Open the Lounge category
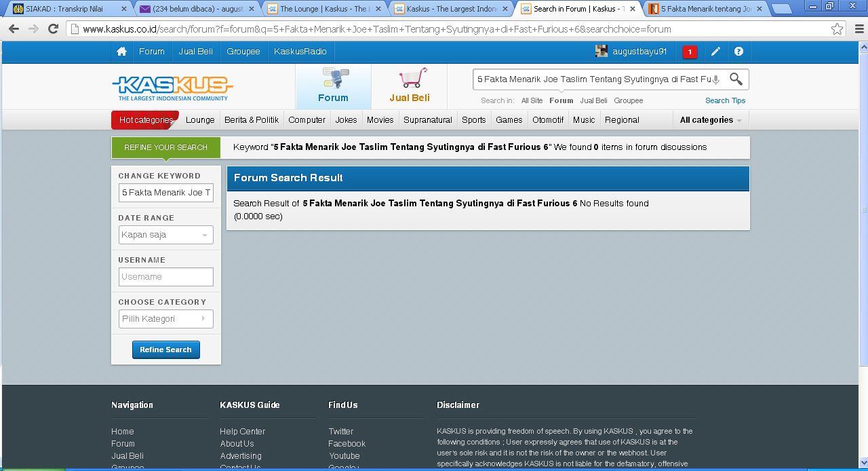The image size is (868, 471). tap(200, 120)
